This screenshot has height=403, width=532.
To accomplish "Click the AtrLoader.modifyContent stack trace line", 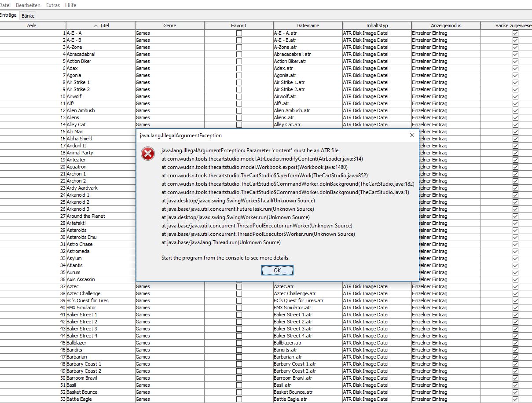I will click(262, 159).
